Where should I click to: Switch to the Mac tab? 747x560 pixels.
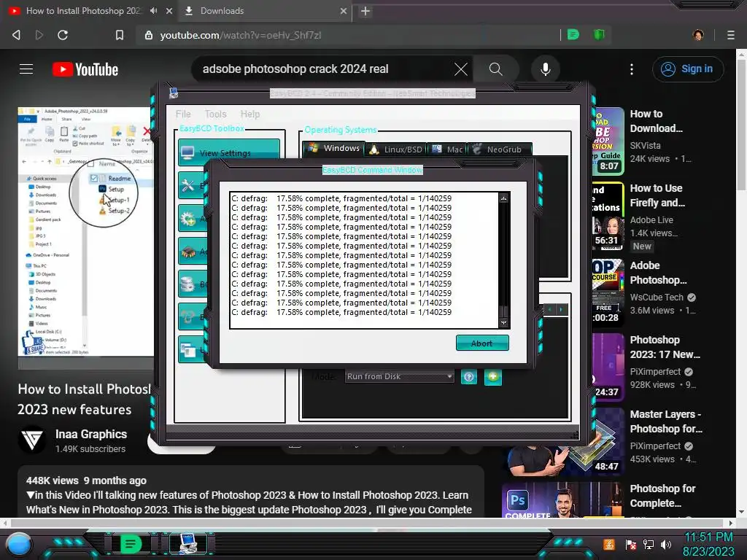[x=447, y=149]
